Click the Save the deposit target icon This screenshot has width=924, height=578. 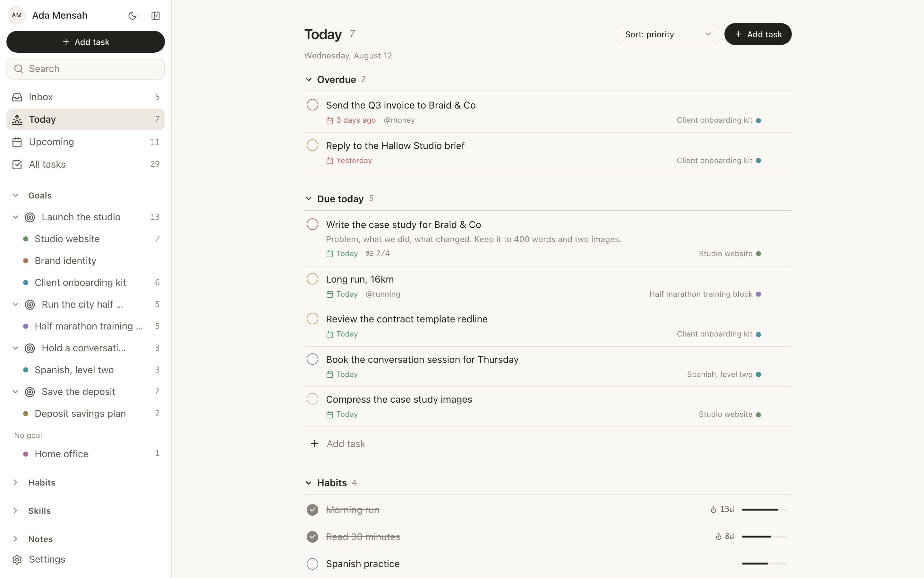[x=30, y=392]
